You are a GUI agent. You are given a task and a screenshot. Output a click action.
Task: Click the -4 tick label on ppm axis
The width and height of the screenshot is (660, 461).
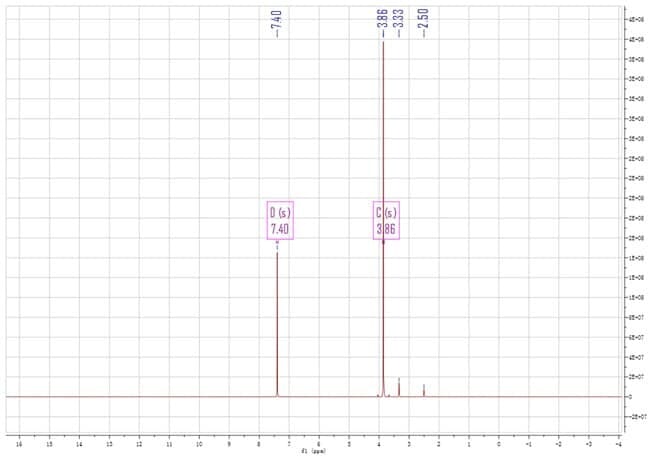[x=618, y=444]
